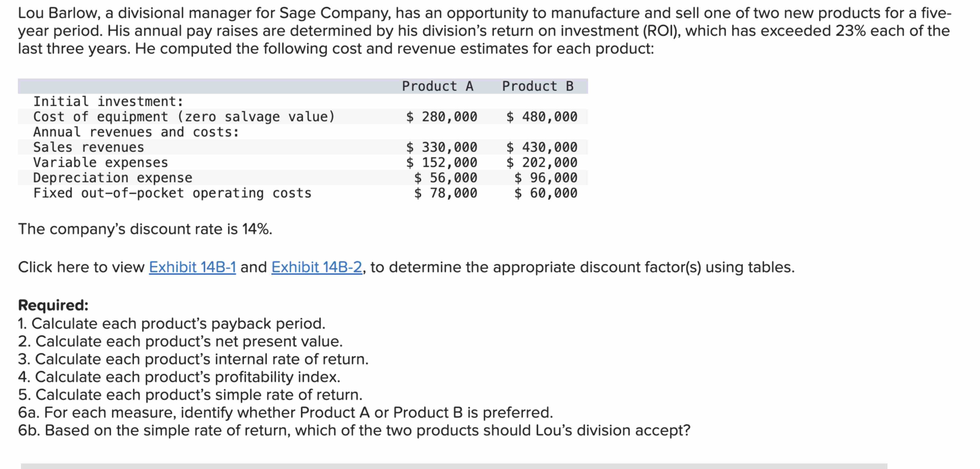Click Product A variable expenses $152,000
This screenshot has width=980, height=469.
[x=441, y=162]
